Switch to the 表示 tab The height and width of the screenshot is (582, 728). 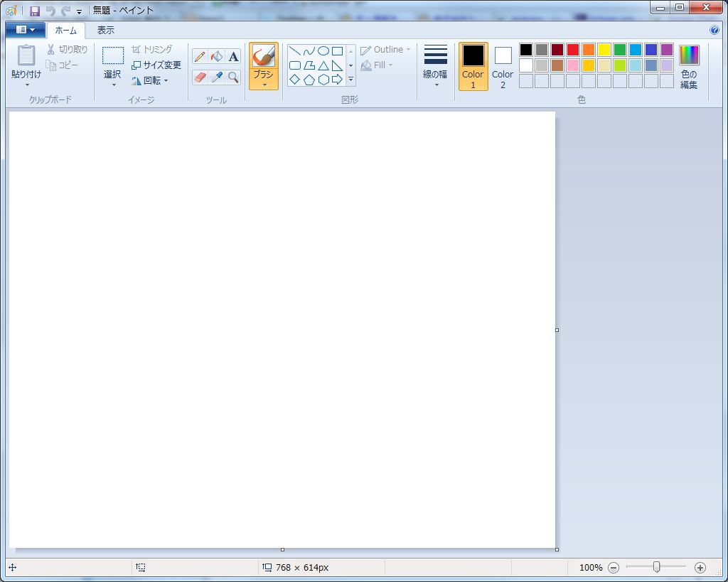pos(106,30)
